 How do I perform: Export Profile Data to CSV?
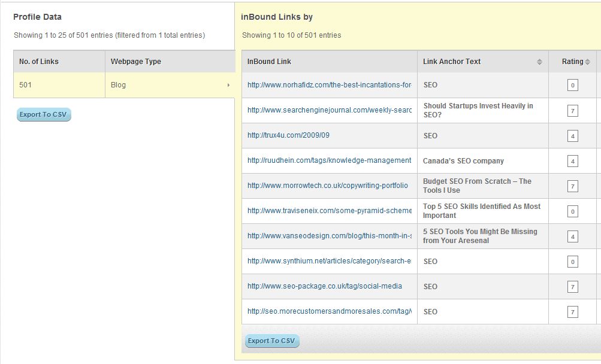tap(44, 114)
